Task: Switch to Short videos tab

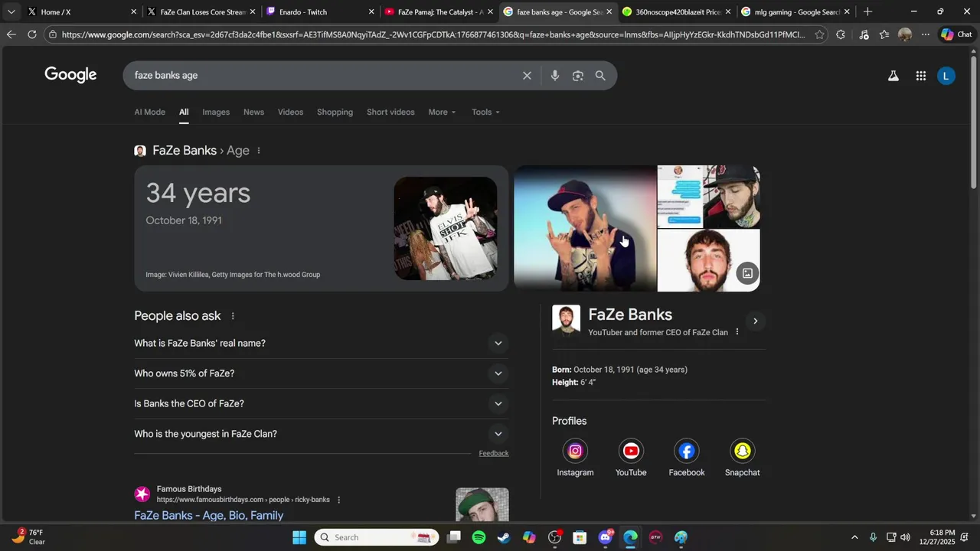Action: point(390,112)
